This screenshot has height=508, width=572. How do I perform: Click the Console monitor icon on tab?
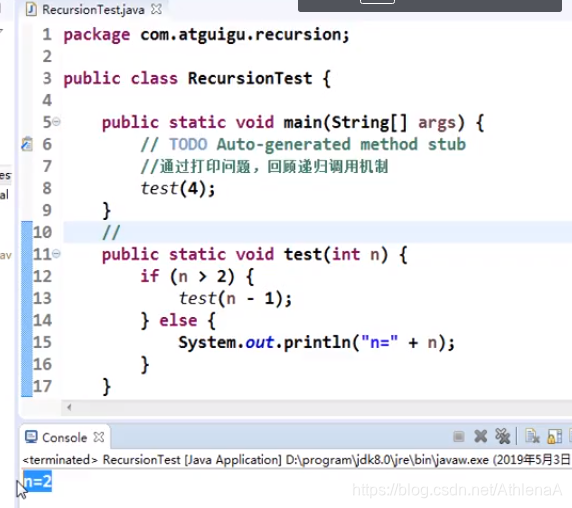31,437
